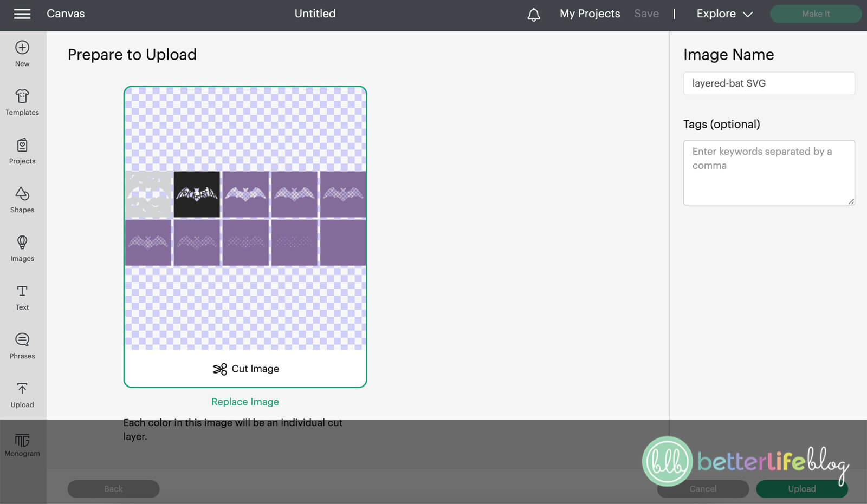
Task: Click the Back button
Action: click(113, 489)
